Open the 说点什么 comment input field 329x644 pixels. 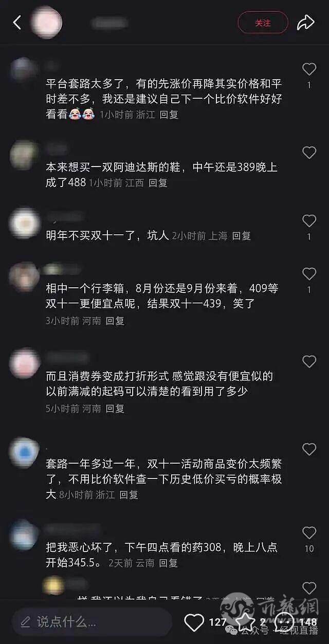click(x=92, y=622)
